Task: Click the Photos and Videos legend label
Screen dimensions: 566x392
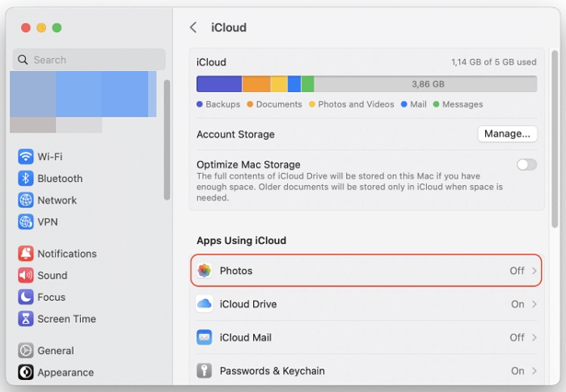Action: coord(356,104)
